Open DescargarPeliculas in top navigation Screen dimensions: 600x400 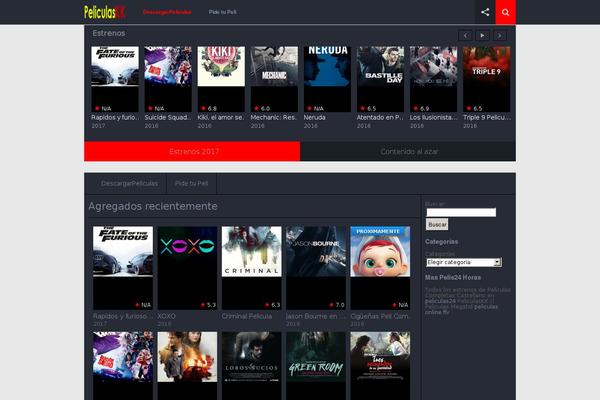point(167,12)
